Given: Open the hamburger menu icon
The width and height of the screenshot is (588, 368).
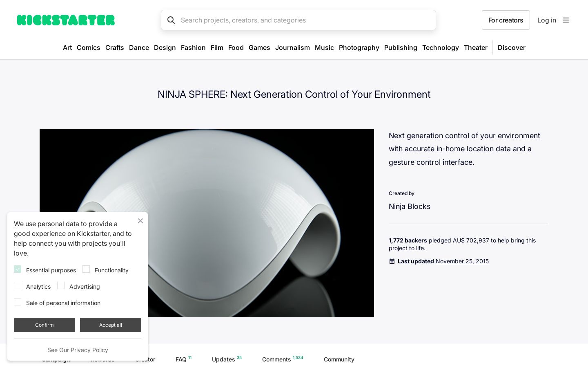Looking at the screenshot, I should [x=566, y=20].
